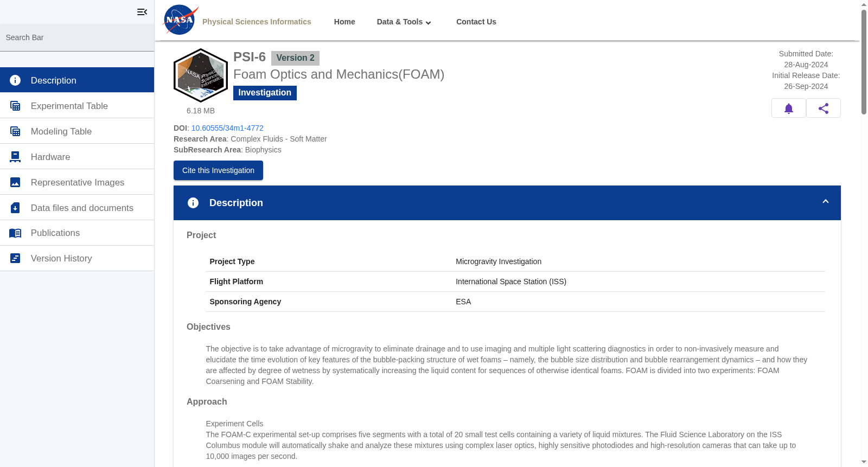868x467 pixels.
Task: Click the ESA value cell
Action: (x=463, y=302)
